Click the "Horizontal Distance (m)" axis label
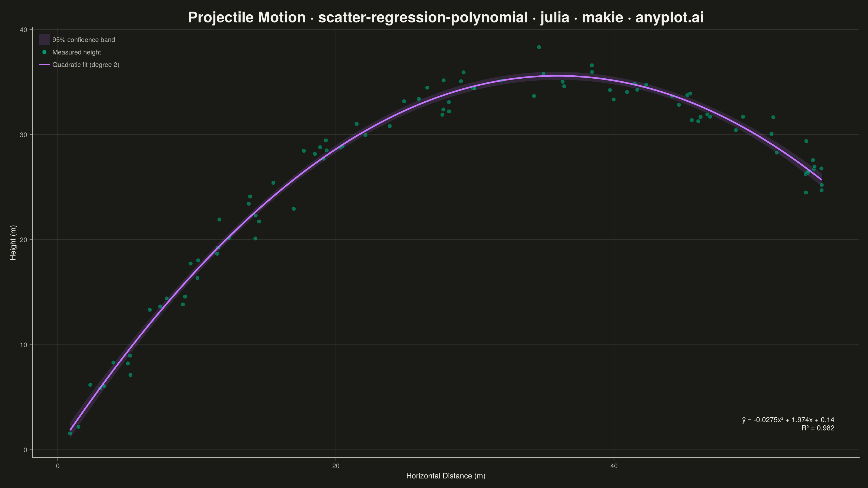 (446, 476)
